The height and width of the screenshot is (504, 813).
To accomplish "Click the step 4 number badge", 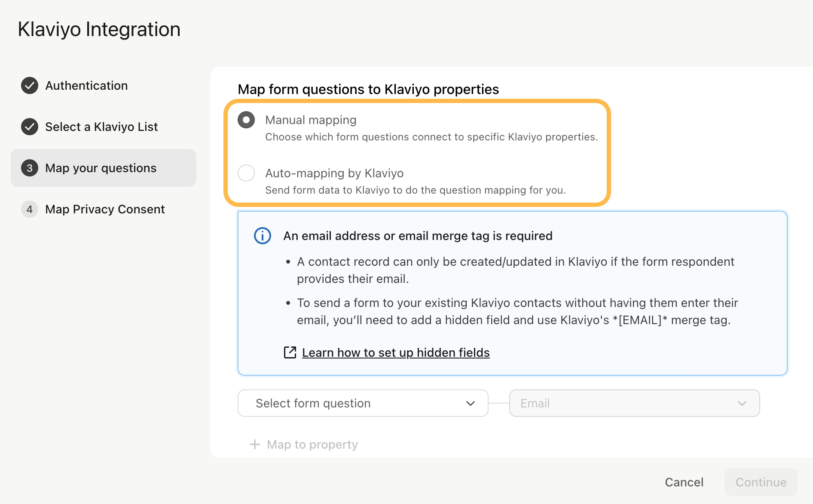I will coord(30,209).
